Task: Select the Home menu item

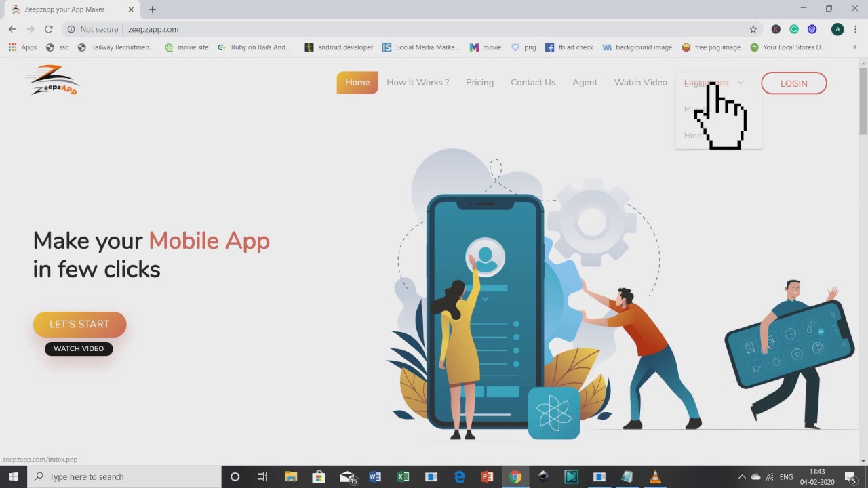Action: coord(357,82)
